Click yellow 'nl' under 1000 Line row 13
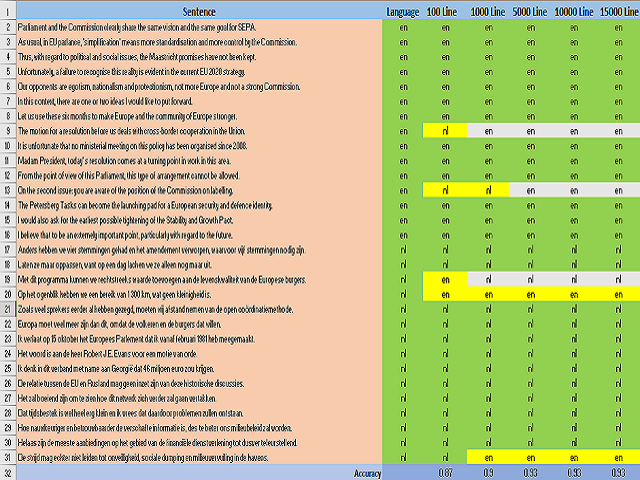Screen dimensions: 640x480 [488, 190]
